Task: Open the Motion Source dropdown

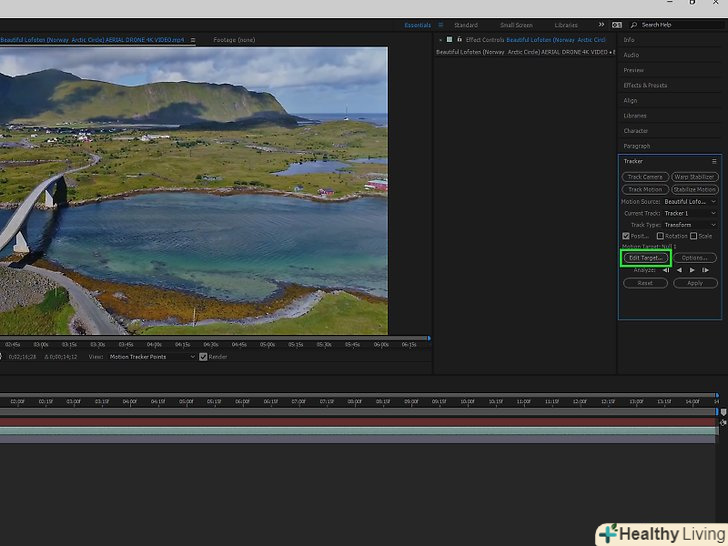Action: point(690,202)
